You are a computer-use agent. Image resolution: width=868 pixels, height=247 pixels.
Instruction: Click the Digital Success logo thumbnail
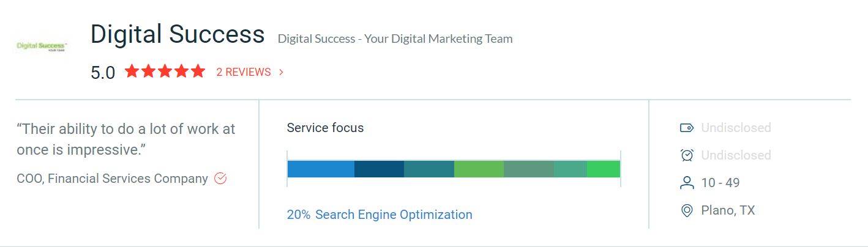point(42,46)
